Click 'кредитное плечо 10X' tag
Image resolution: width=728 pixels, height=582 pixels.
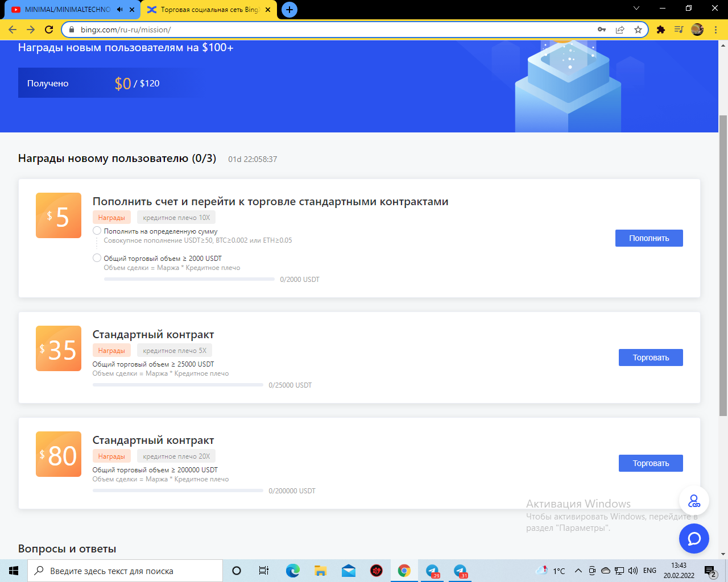(176, 218)
